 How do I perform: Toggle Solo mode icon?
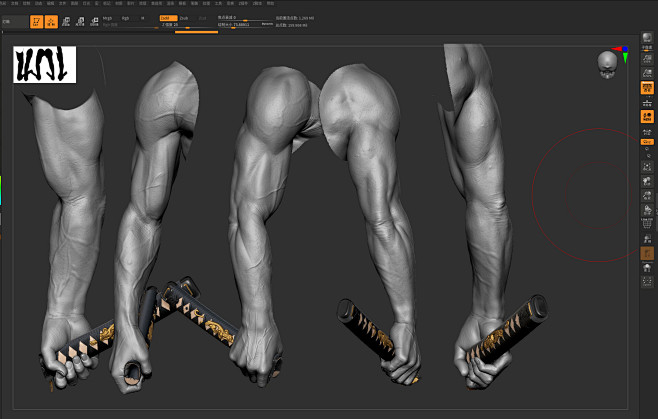[x=648, y=267]
